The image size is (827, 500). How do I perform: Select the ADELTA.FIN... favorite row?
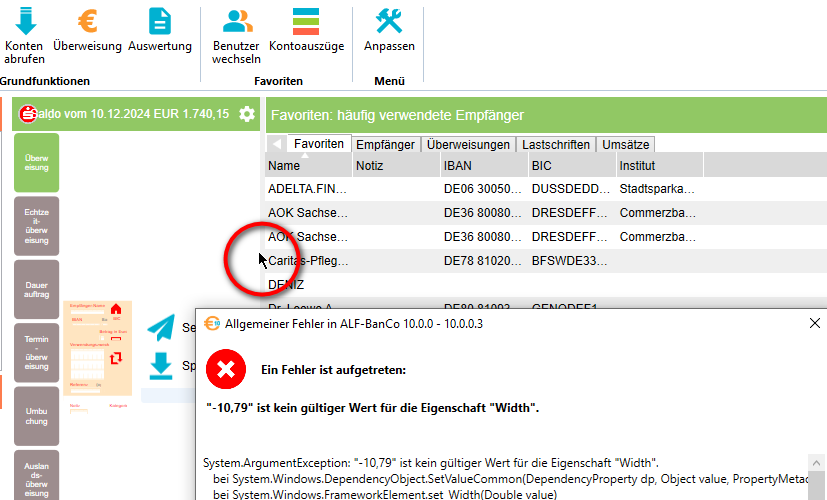[546, 189]
